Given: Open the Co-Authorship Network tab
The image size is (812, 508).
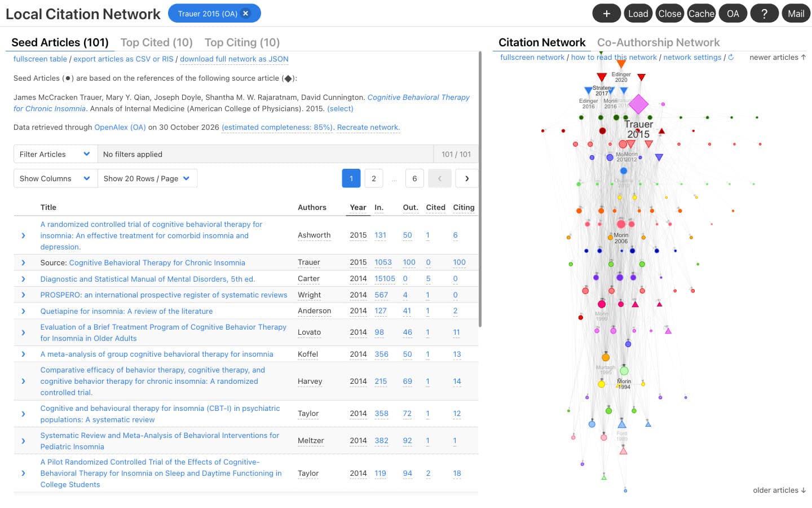Looking at the screenshot, I should (658, 42).
